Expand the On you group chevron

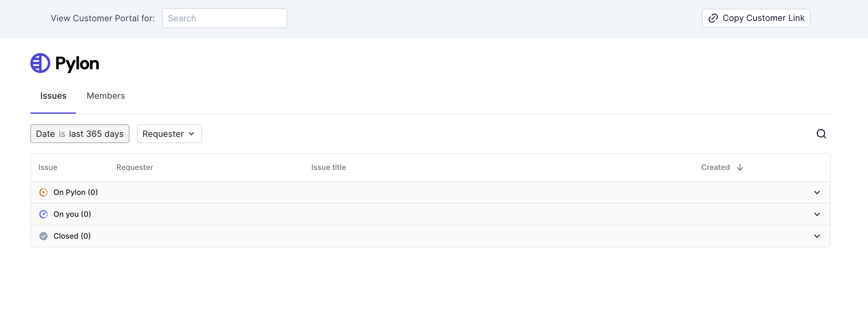tap(817, 214)
